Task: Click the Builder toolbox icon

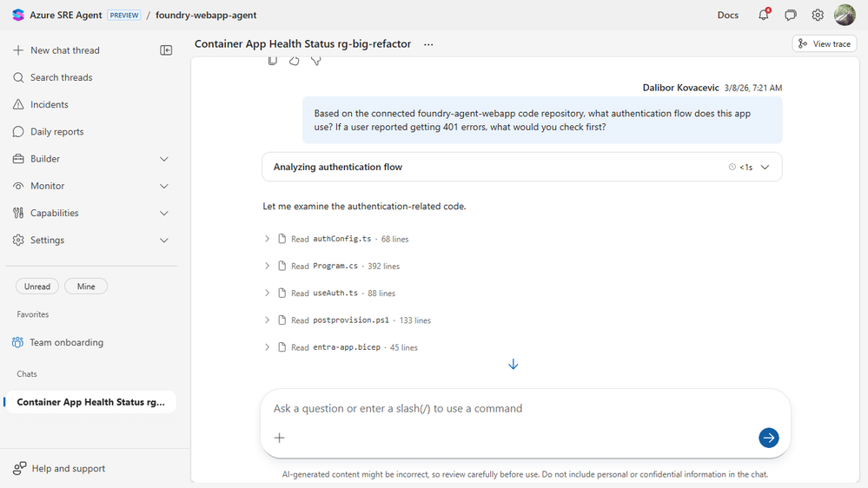Action: pos(18,159)
